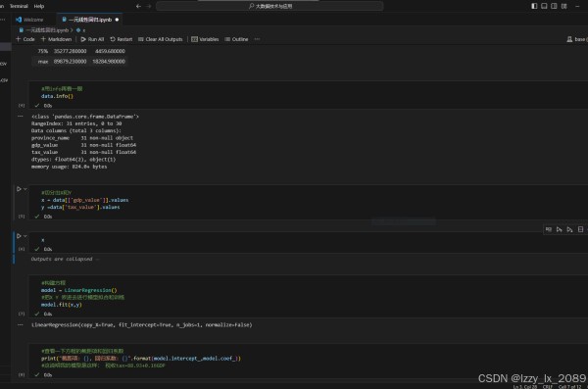Open the Help menu
588x389 pixels.
point(39,6)
